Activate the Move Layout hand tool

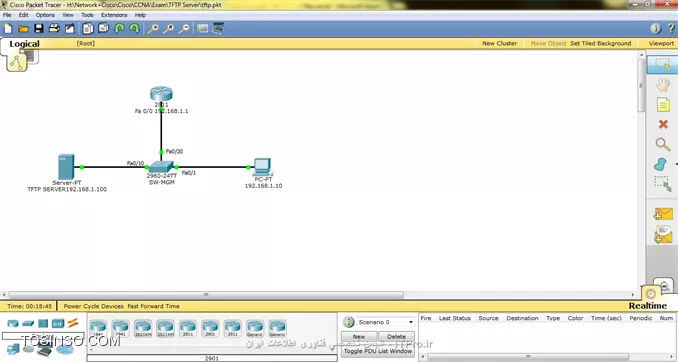click(663, 84)
